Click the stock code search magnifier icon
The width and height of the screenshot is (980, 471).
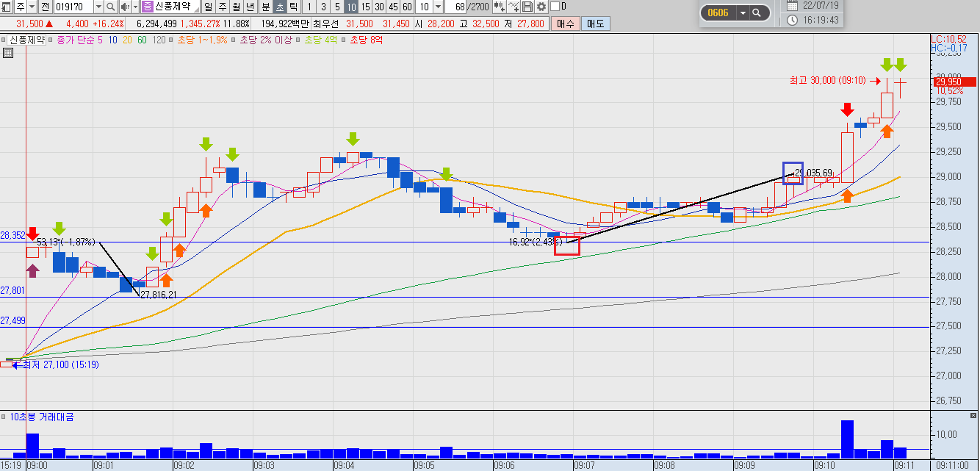[x=110, y=7]
